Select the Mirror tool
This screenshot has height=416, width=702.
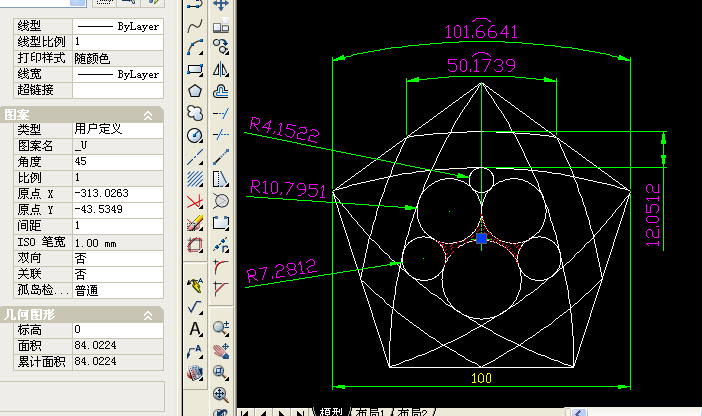point(221,69)
